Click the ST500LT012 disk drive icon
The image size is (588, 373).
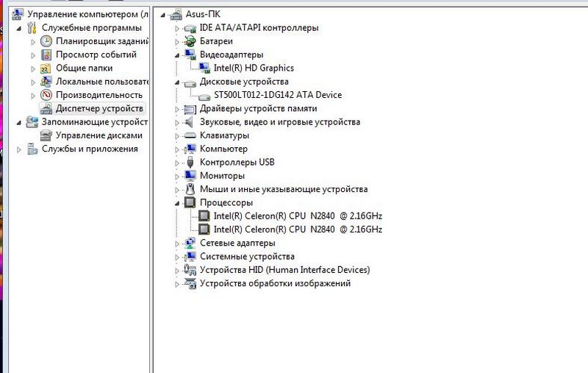point(204,95)
